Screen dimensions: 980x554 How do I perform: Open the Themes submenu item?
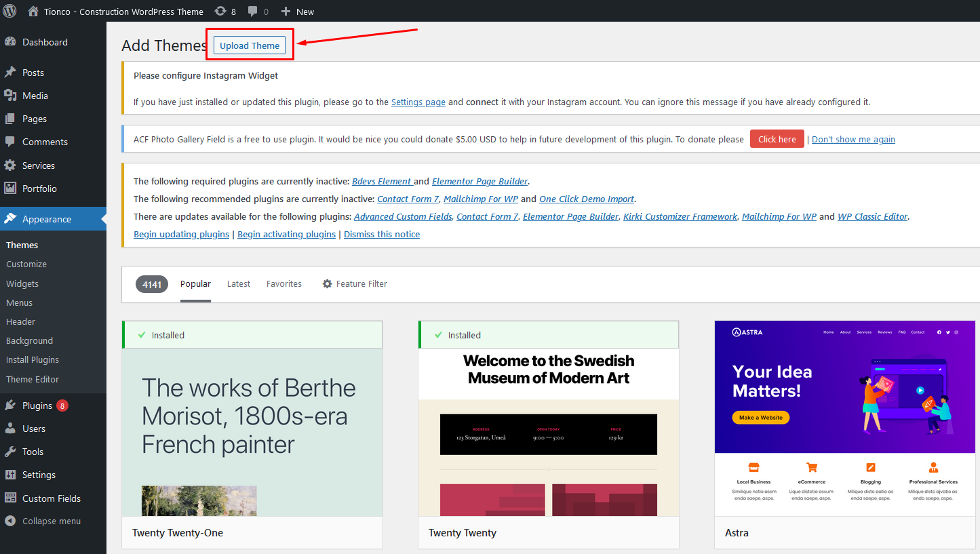pyautogui.click(x=22, y=245)
